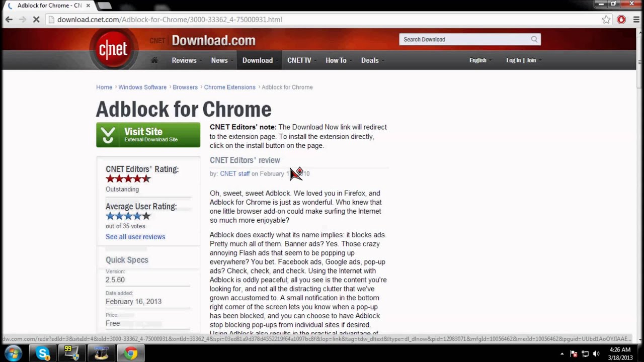Viewport: 644px width, 362px height.
Task: Expand the Reviews menu
Action: (187, 60)
